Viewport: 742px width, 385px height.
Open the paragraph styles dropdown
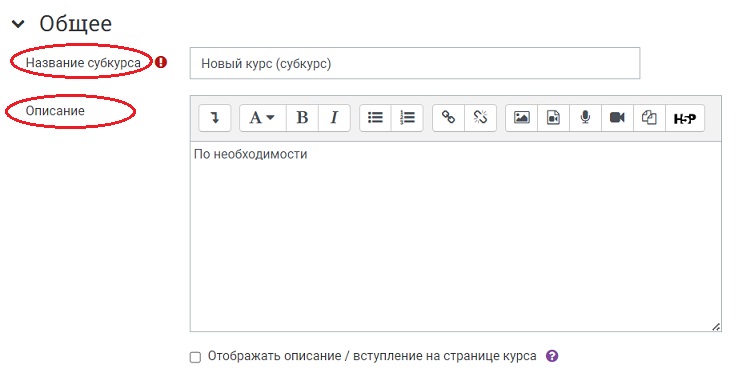[263, 117]
